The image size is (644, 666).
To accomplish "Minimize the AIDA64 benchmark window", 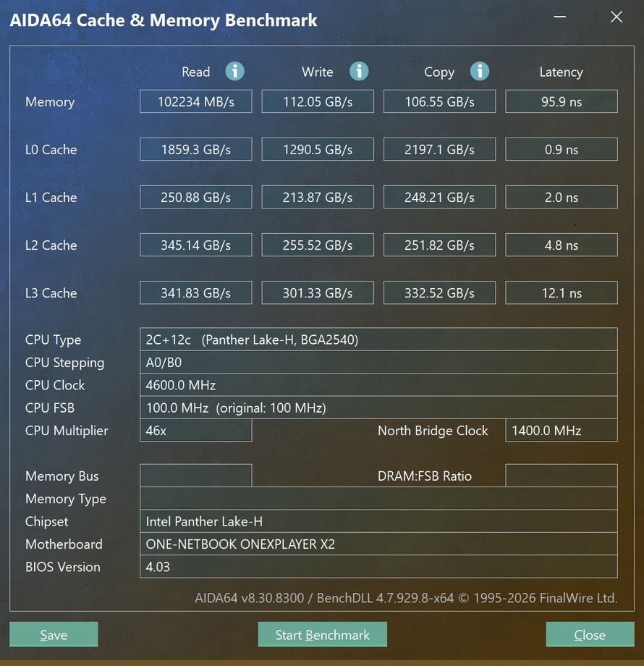I will coord(560,17).
